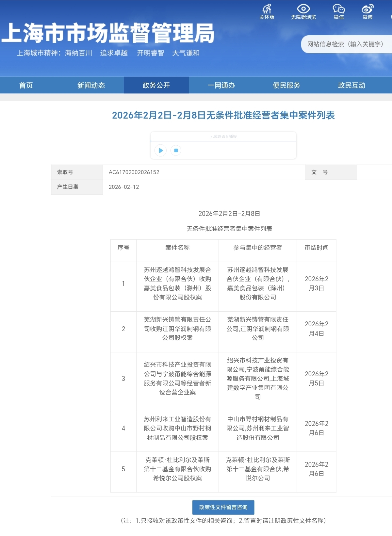This screenshot has width=392, height=536.
Task: Go to the 首页 nav item
Action: [x=26, y=85]
